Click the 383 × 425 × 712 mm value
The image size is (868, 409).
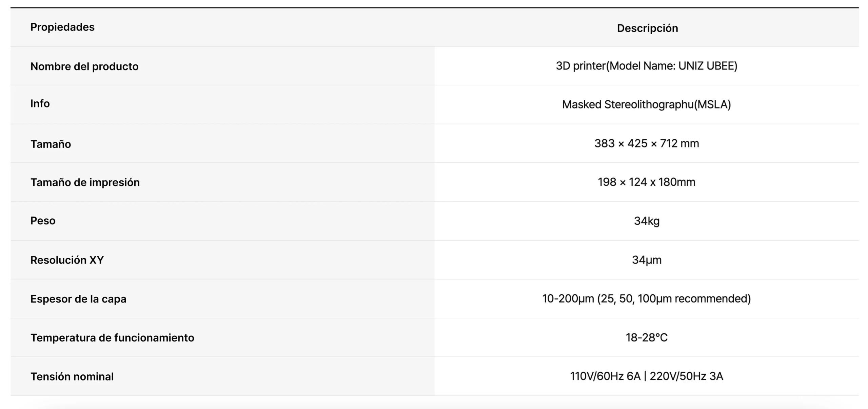646,143
